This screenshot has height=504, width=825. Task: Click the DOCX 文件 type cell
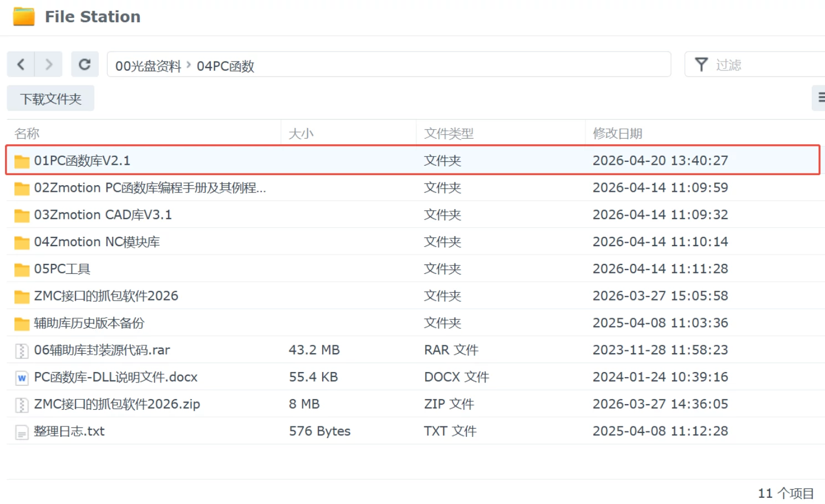click(456, 378)
